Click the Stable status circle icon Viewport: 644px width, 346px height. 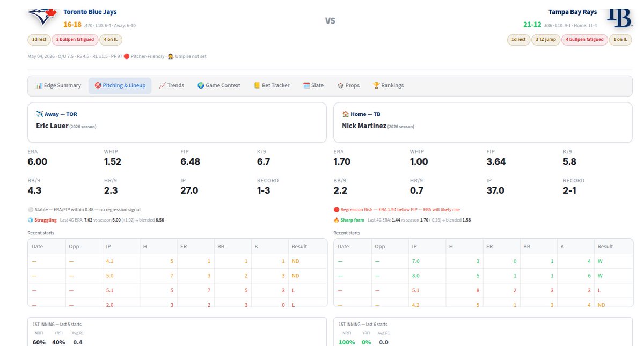(30, 210)
